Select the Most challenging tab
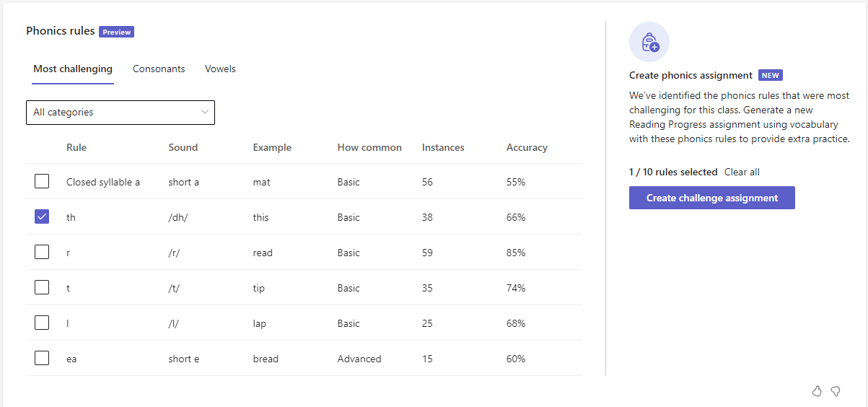Screen dimensions: 868x407 (73, 69)
